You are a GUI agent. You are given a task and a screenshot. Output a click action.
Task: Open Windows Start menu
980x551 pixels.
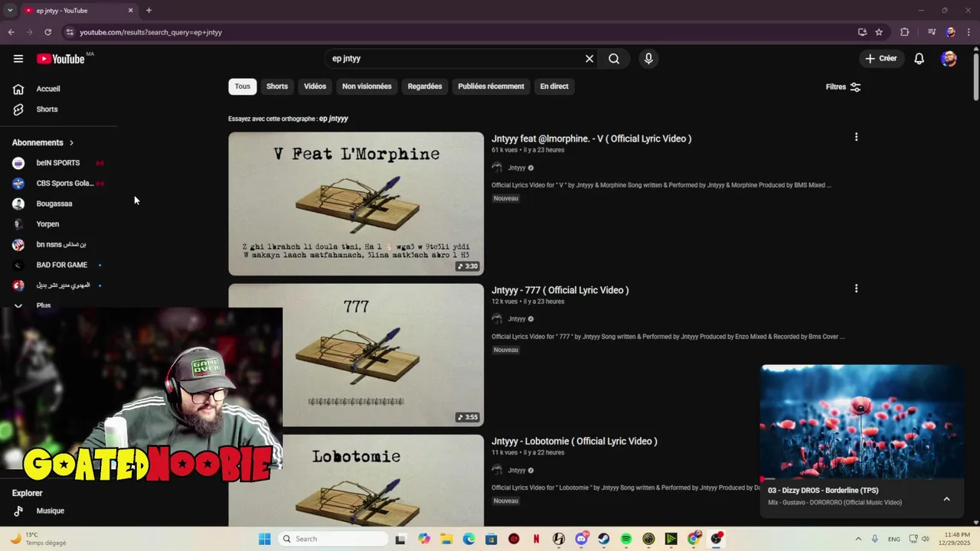pos(264,539)
